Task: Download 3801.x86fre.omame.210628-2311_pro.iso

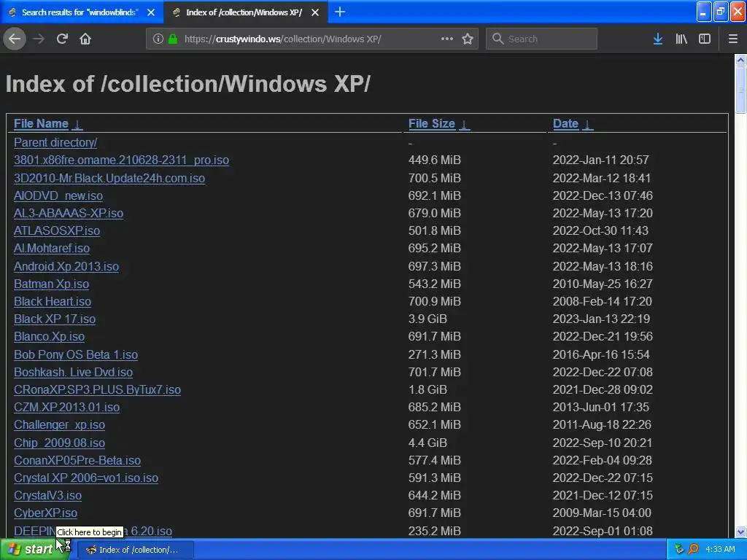Action: [x=122, y=160]
